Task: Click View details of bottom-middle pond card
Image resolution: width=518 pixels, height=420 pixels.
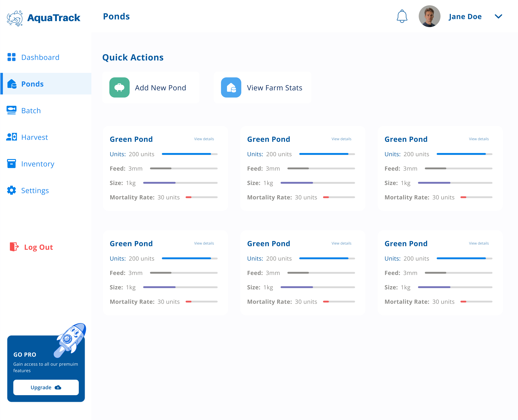Action: (341, 243)
